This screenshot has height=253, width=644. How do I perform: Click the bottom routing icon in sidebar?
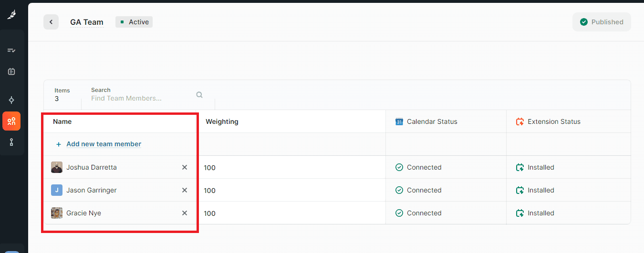coord(11,142)
